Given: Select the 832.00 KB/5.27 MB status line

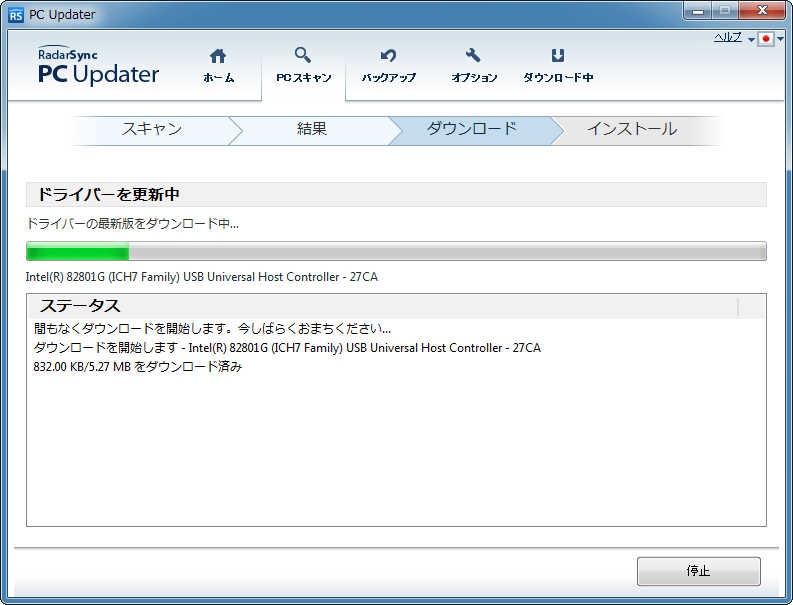Looking at the screenshot, I should 138,367.
